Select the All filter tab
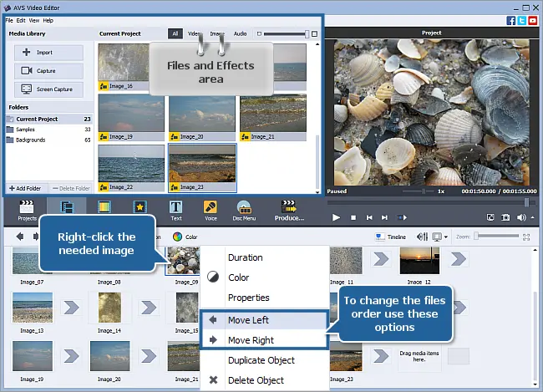The width and height of the screenshot is (543, 392). [x=175, y=33]
